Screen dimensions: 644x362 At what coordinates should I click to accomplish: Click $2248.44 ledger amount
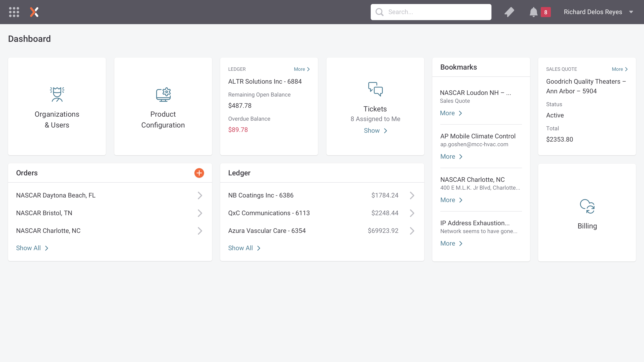(385, 213)
